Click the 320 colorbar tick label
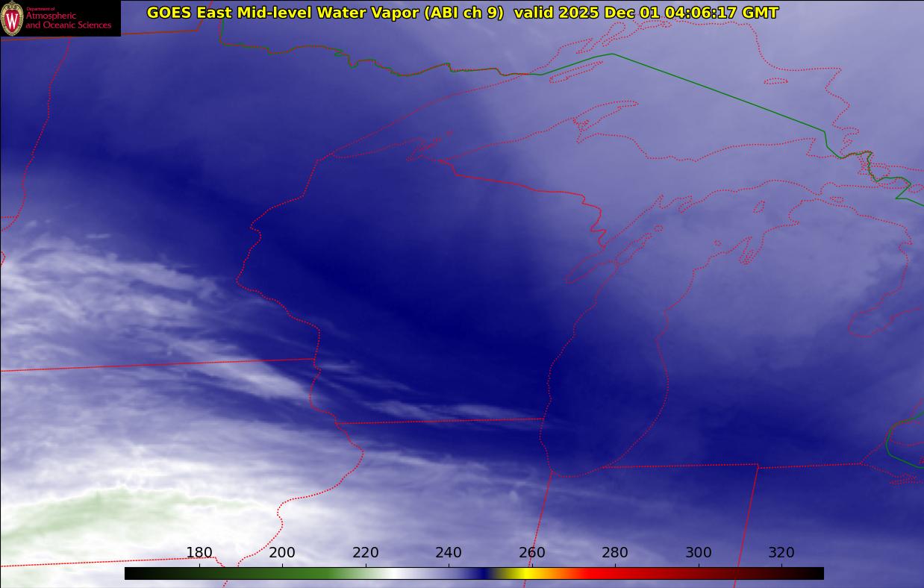Viewport: 924px width, 588px height. point(781,553)
